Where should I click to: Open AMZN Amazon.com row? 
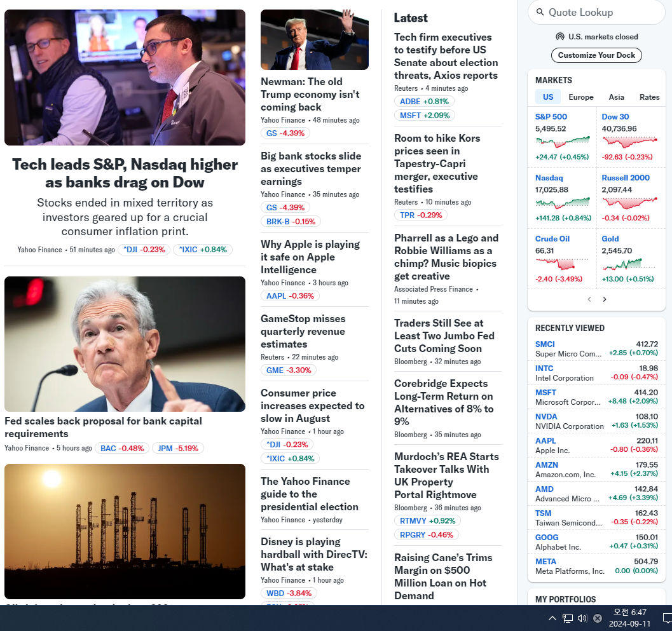point(596,470)
